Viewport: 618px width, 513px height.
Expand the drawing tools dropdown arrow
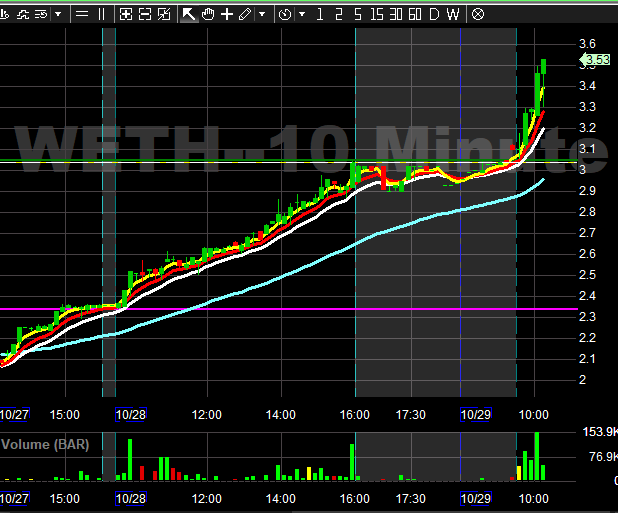point(262,15)
